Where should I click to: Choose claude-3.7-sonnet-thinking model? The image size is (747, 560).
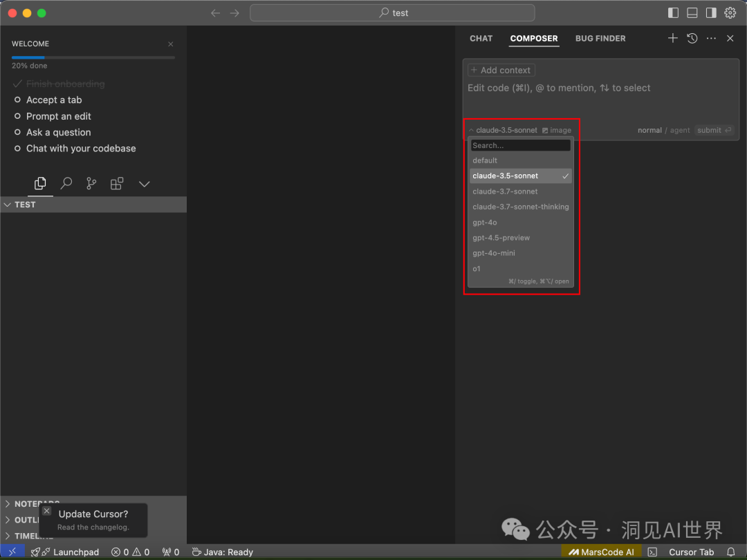(x=521, y=207)
